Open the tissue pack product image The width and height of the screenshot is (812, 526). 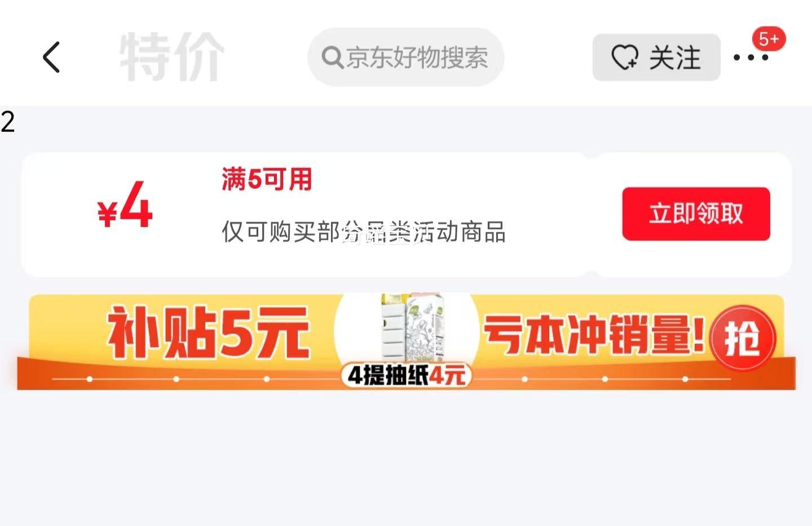pos(412,329)
